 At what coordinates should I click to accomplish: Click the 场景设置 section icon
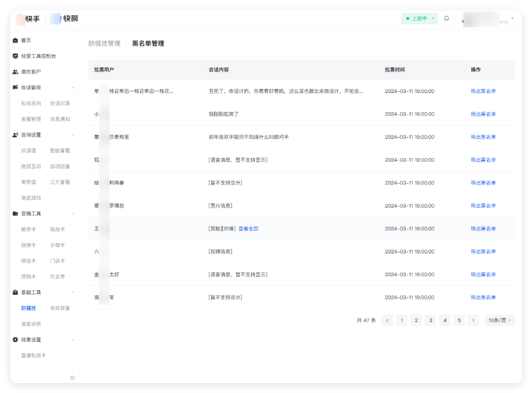tap(14, 340)
